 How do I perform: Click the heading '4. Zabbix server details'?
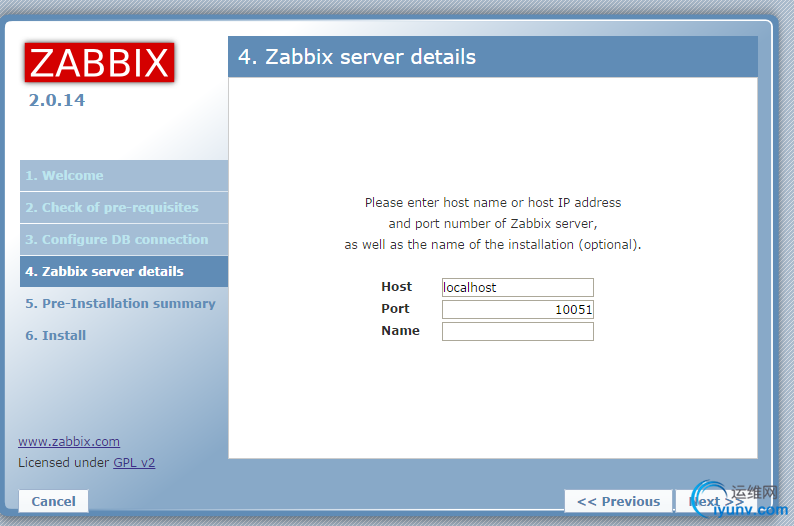tap(357, 57)
